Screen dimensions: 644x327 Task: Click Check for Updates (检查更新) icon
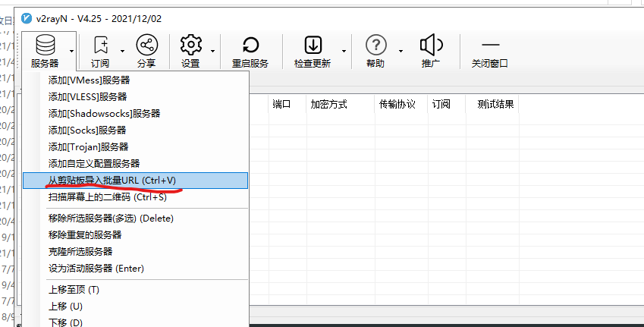(313, 46)
